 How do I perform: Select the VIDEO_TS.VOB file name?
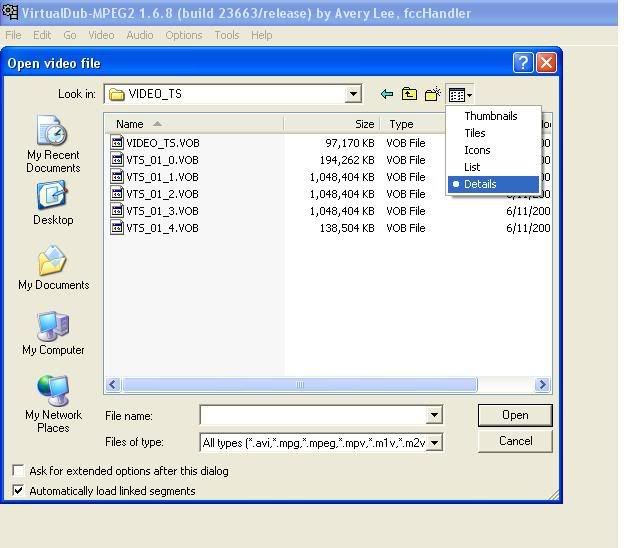[163, 143]
